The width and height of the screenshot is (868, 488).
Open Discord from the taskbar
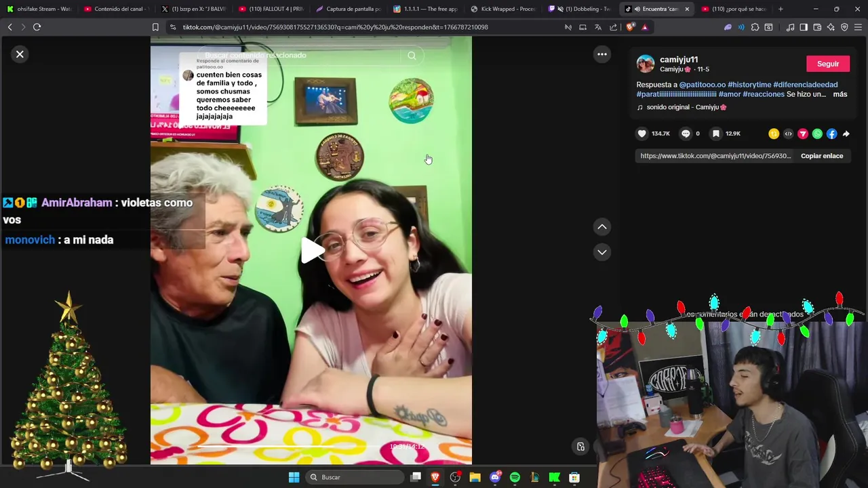[x=495, y=477]
